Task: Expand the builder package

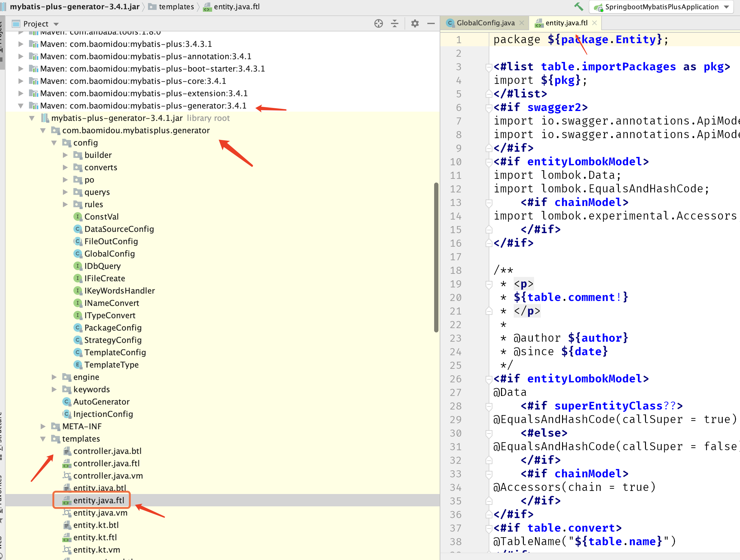Action: (x=65, y=155)
